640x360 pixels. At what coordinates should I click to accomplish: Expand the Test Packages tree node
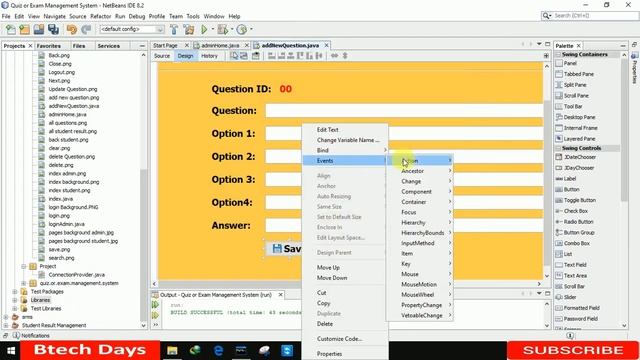click(x=15, y=292)
